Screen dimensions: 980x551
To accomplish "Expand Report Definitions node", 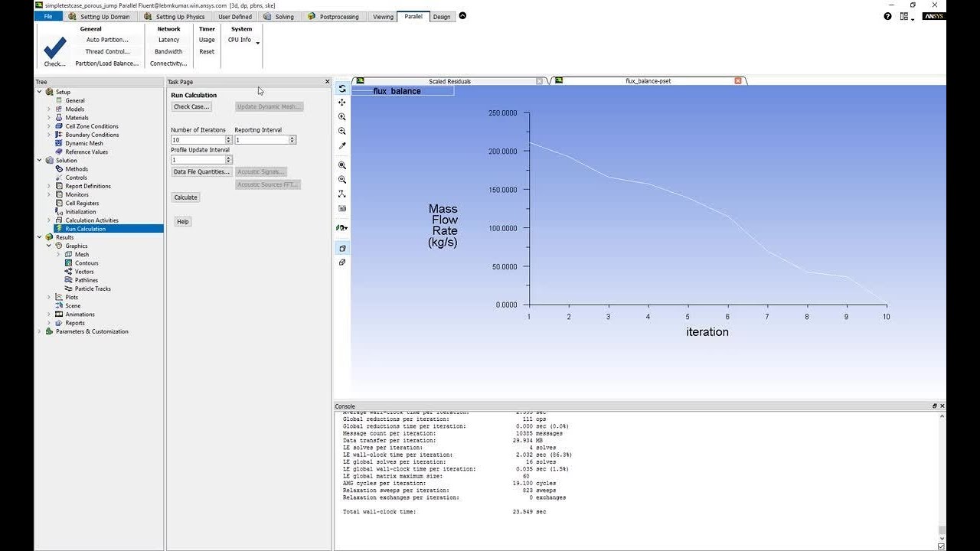I will click(x=49, y=186).
